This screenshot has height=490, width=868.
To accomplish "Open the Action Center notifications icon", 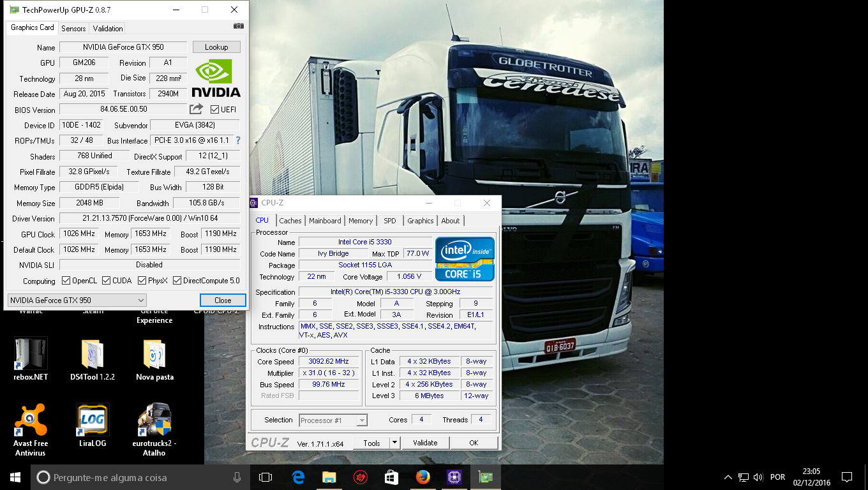I will click(x=847, y=477).
